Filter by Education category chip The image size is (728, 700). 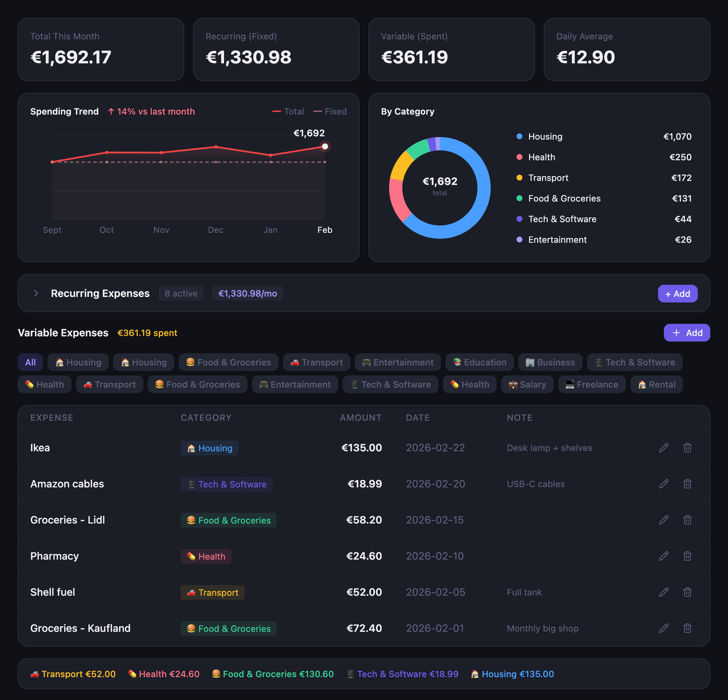[x=479, y=362]
